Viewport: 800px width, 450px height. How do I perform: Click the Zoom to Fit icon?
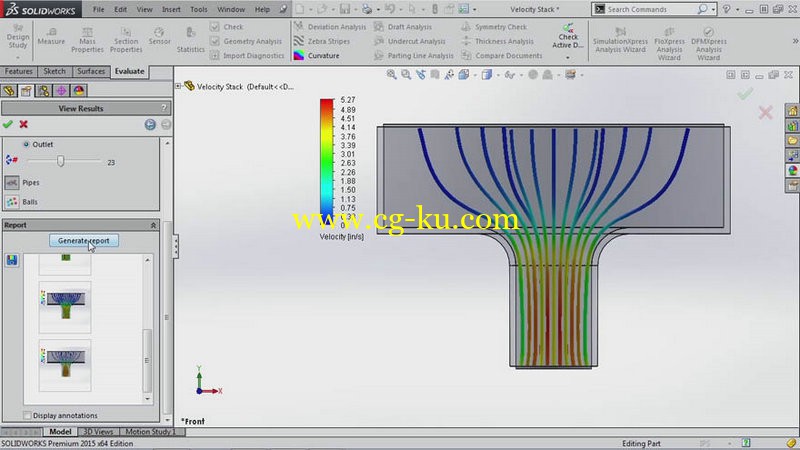pyautogui.click(x=391, y=74)
